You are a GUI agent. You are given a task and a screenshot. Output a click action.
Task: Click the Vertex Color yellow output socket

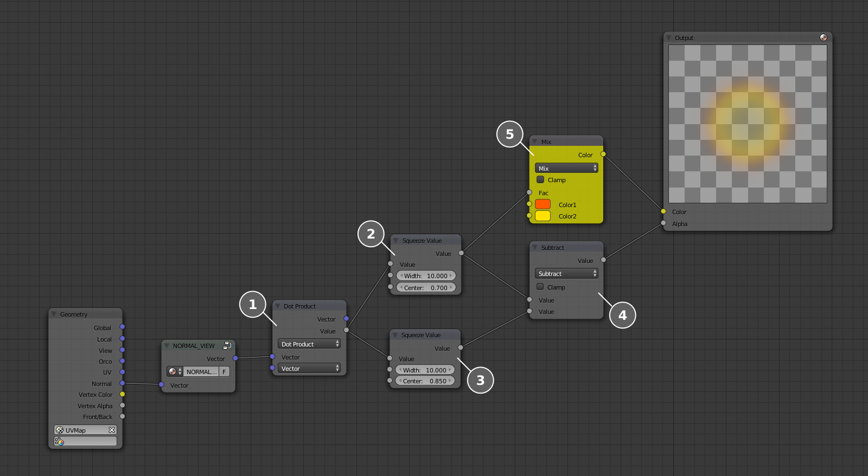122,394
